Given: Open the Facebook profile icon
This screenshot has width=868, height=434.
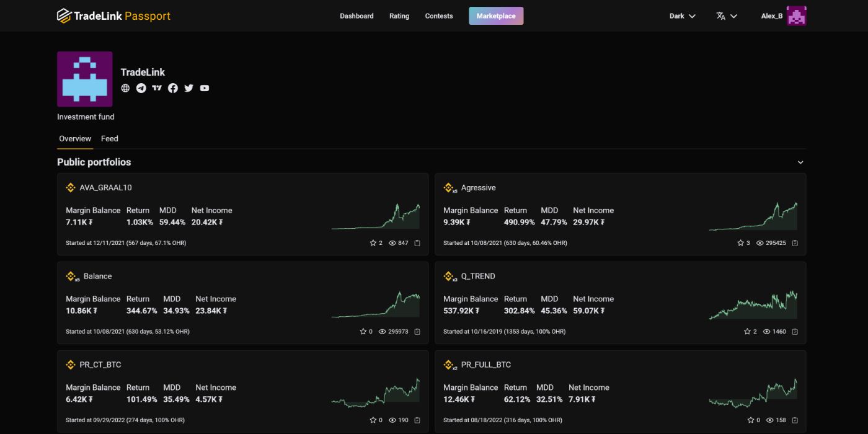Looking at the screenshot, I should pos(172,87).
